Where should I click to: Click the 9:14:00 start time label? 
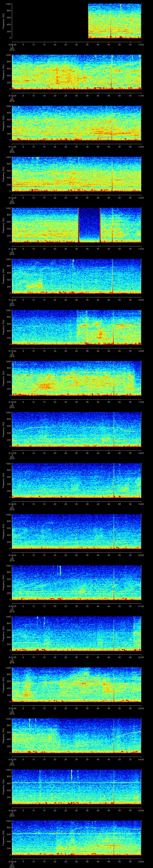(x=12, y=300)
